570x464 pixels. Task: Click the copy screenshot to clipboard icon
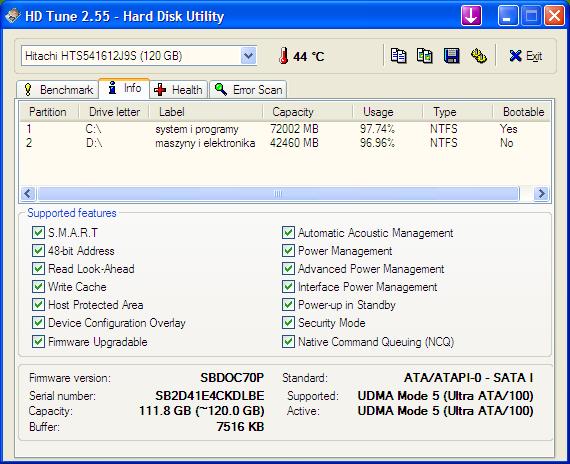(x=425, y=56)
